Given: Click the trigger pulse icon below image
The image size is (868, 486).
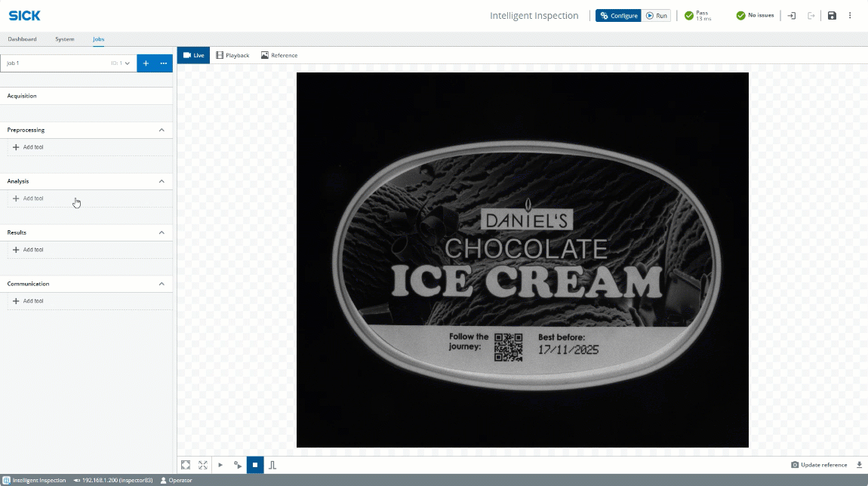Looking at the screenshot, I should pos(272,465).
